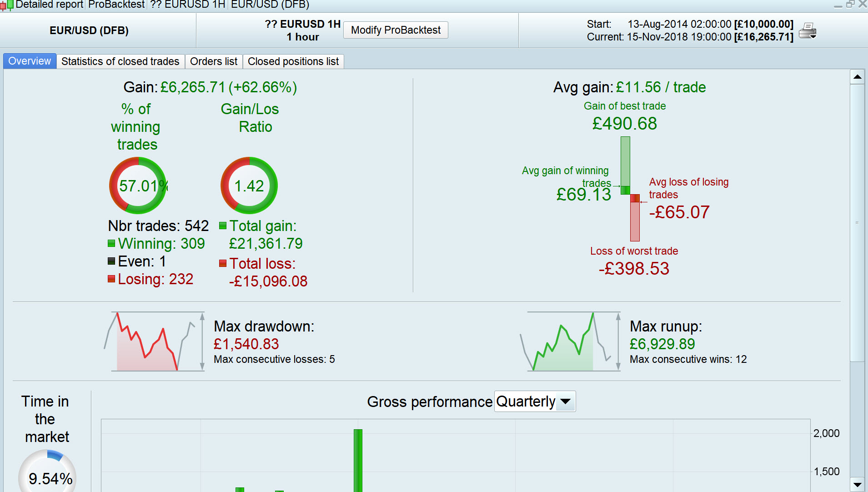Click the Max runup £6,929.89 value
868x492 pixels.
pyautogui.click(x=662, y=344)
